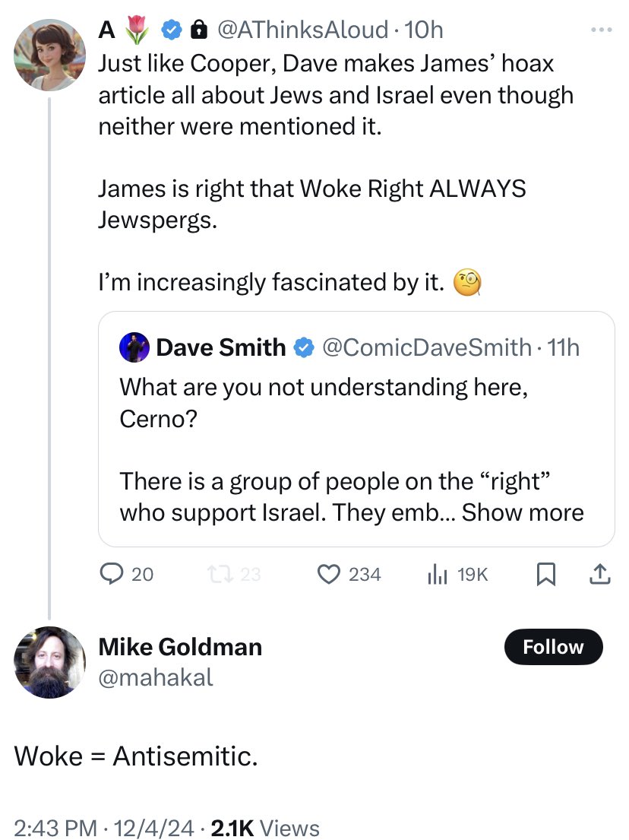
Task: Open @ComicDaveSmith handle in quoted tweet
Action: point(427,347)
